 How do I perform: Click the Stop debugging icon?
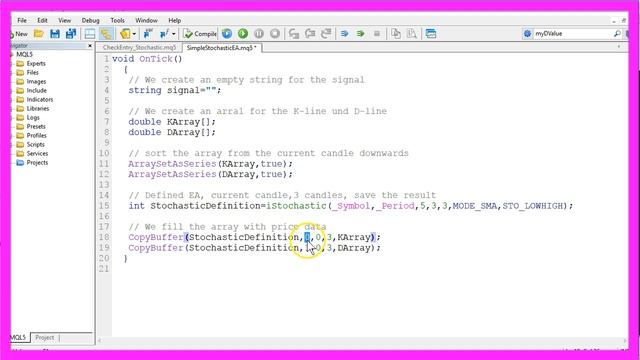click(x=275, y=33)
